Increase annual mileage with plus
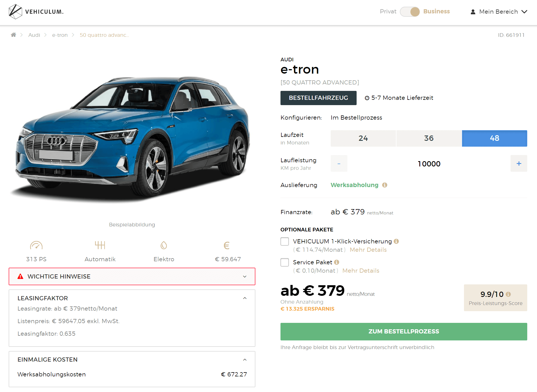The height and width of the screenshot is (392, 537). click(519, 164)
